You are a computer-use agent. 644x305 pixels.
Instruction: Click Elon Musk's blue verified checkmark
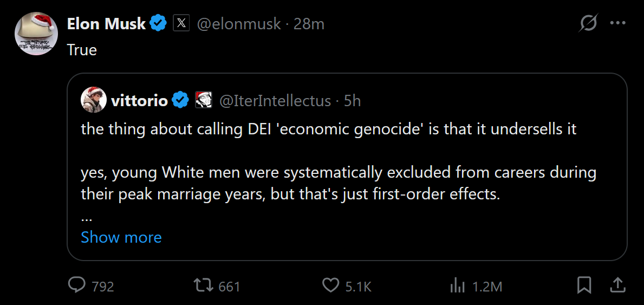[158, 24]
